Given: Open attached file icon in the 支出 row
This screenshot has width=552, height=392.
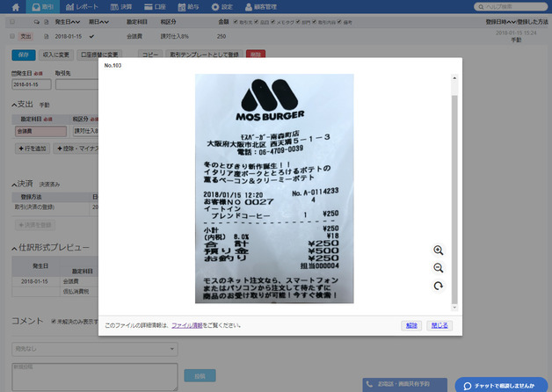Looking at the screenshot, I should click(x=46, y=36).
